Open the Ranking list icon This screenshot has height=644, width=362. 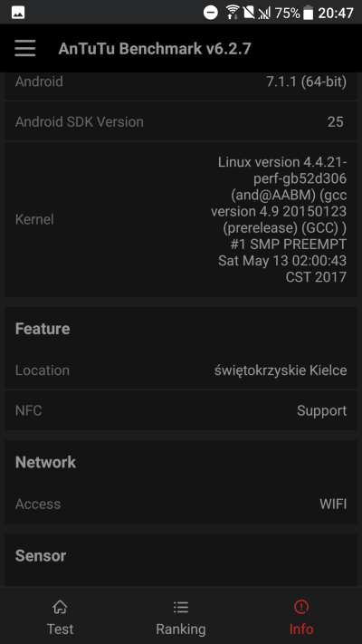(181, 606)
